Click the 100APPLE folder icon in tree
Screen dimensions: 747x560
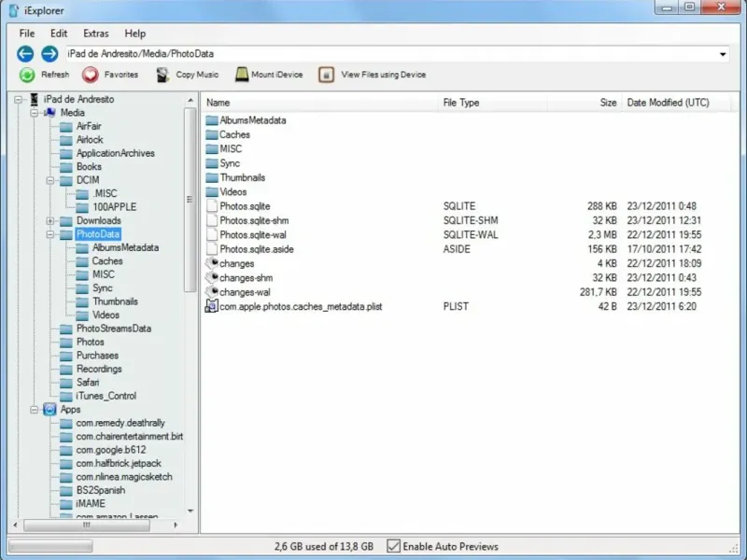(82, 207)
